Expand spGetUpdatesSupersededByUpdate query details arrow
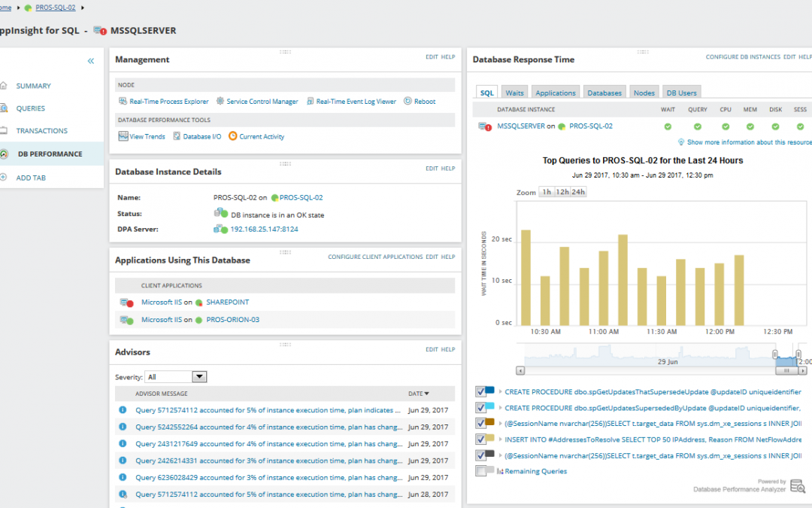The image size is (812, 508). click(x=500, y=408)
